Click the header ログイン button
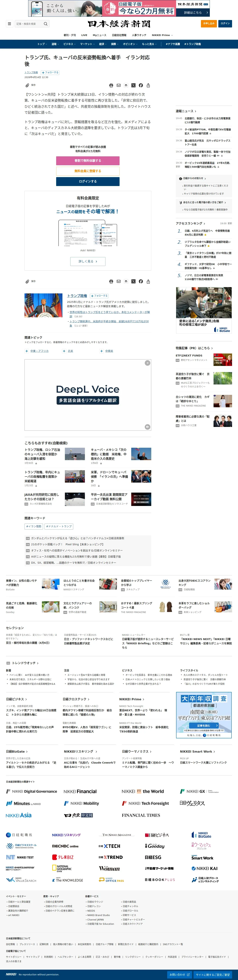This screenshot has height=980, width=238. (x=225, y=24)
